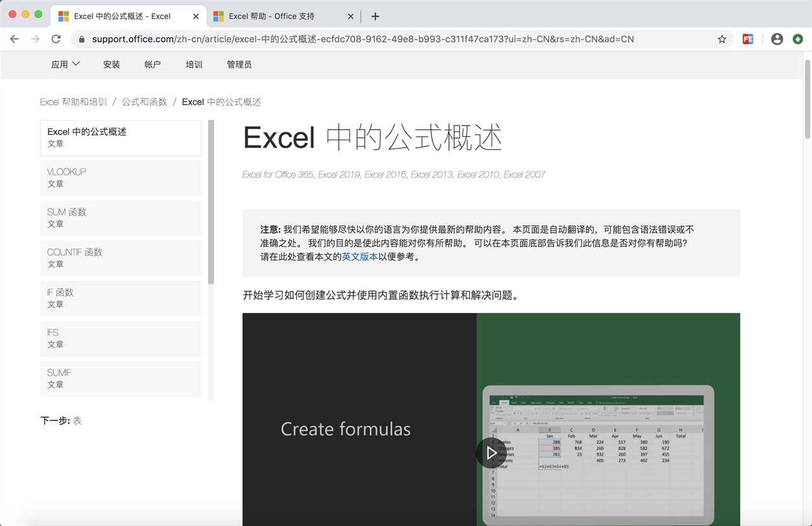Open the Chrome profile avatar icon

point(777,39)
